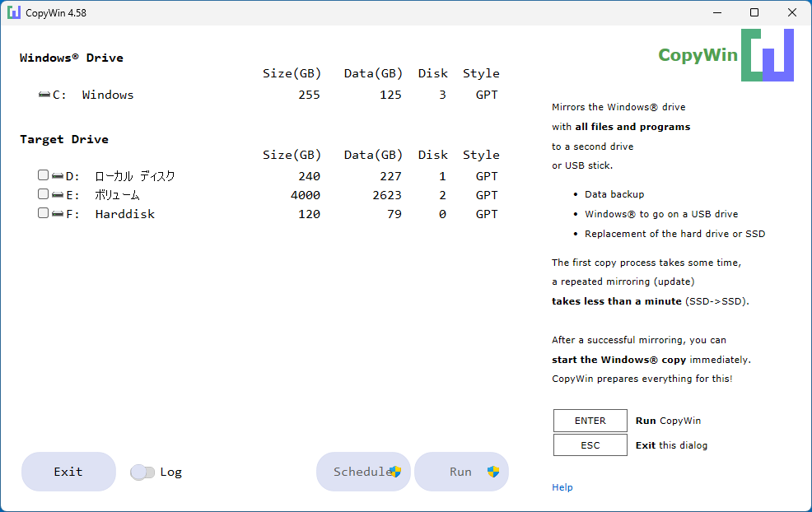Click "Size(GB)" header under Target Drive

click(292, 155)
